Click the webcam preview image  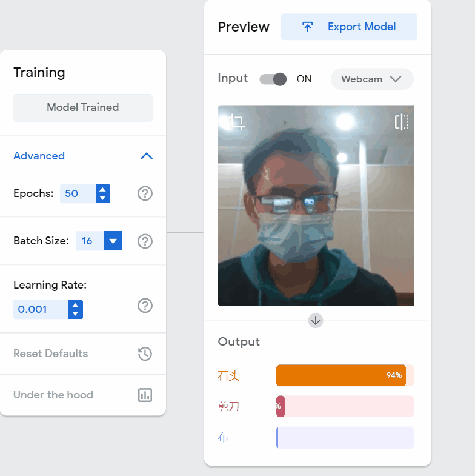[316, 206]
